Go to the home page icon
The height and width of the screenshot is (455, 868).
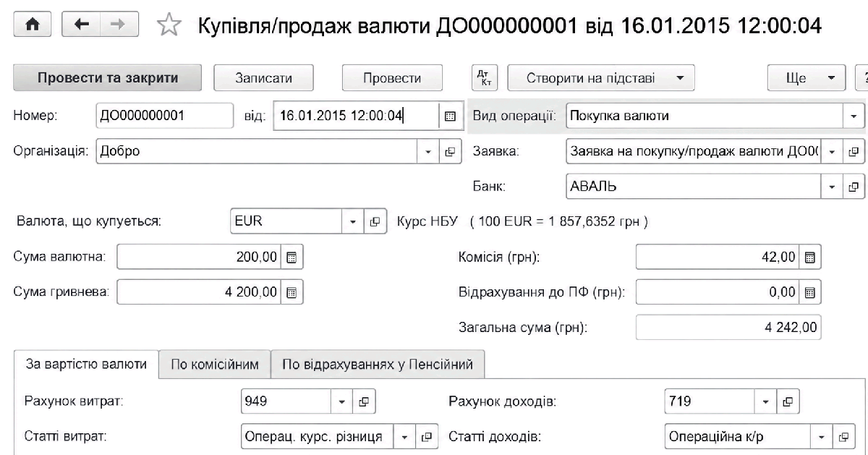[x=33, y=25]
